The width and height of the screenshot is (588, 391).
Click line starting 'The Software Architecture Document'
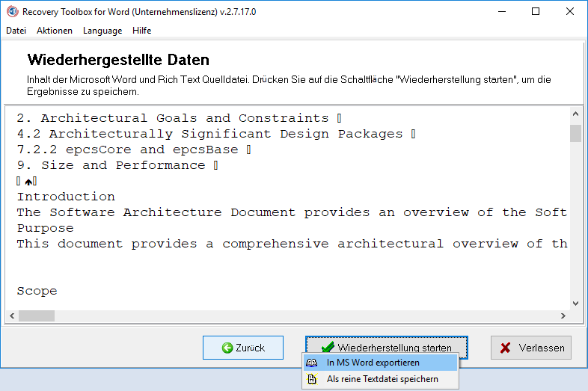(x=292, y=212)
